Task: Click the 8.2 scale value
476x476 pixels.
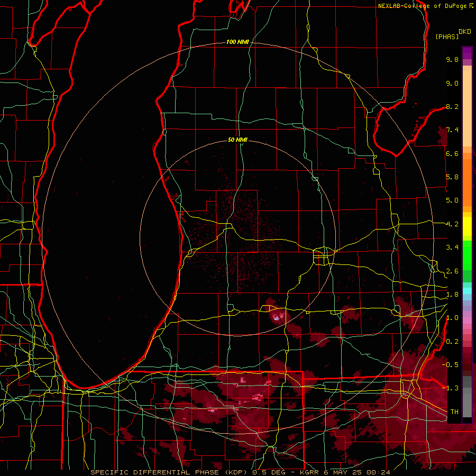Action: point(452,106)
